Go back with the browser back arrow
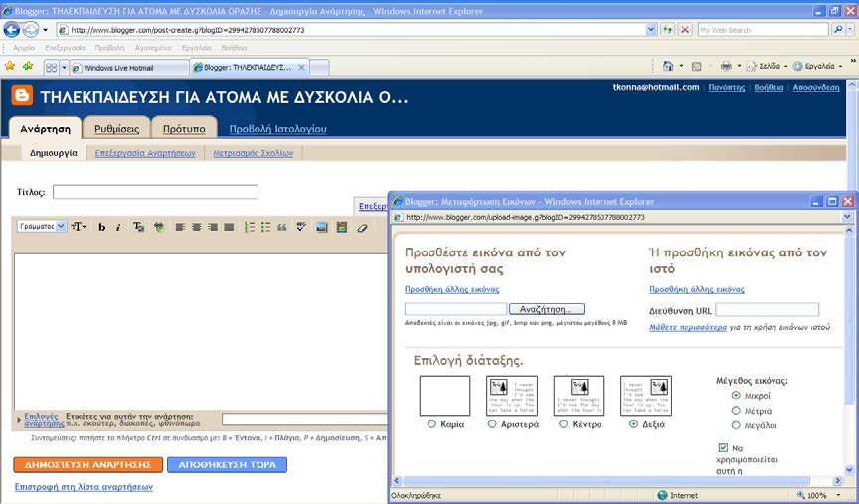Screen dimensions: 859x504 12,30
